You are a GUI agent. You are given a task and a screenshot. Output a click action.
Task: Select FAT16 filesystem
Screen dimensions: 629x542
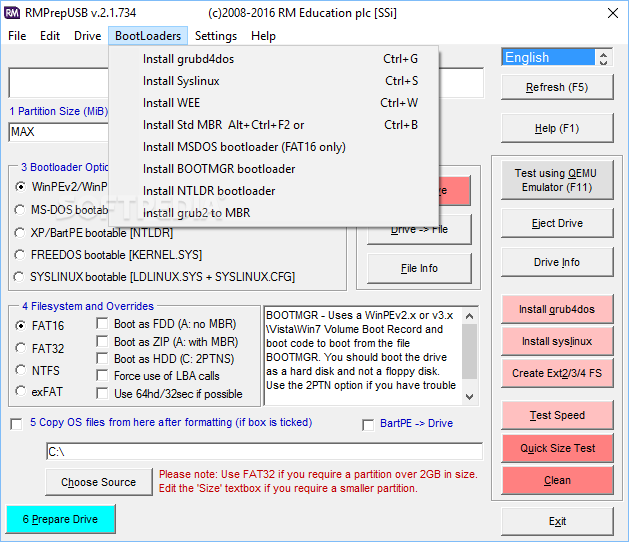(x=20, y=326)
